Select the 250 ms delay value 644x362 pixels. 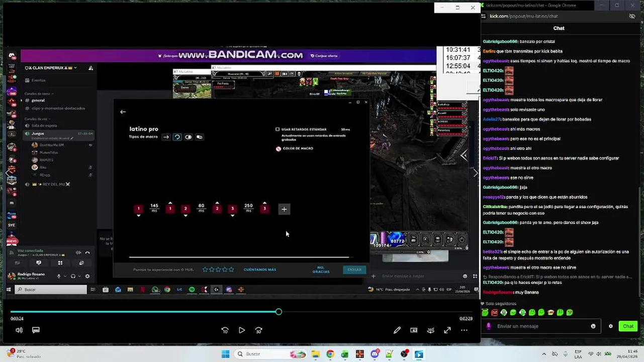point(248,207)
